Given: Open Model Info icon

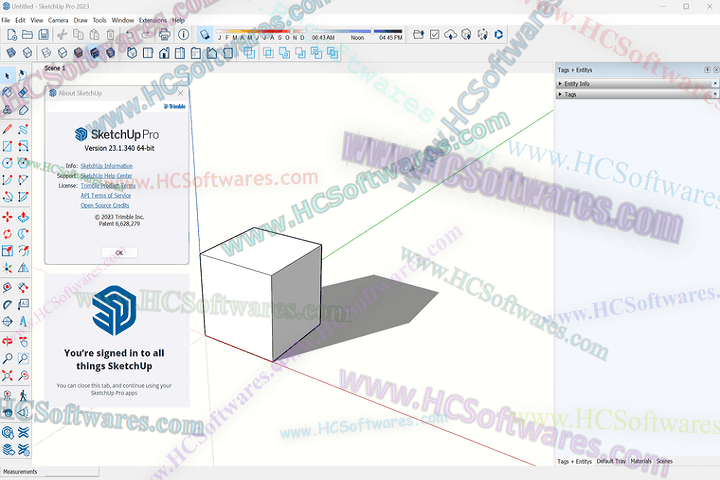Looking at the screenshot, I should coord(183,34).
